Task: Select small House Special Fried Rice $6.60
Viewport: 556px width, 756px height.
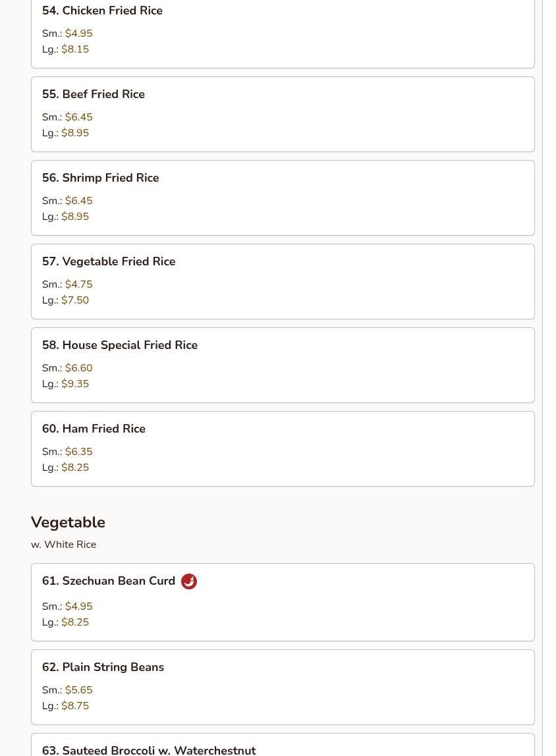Action: click(78, 368)
